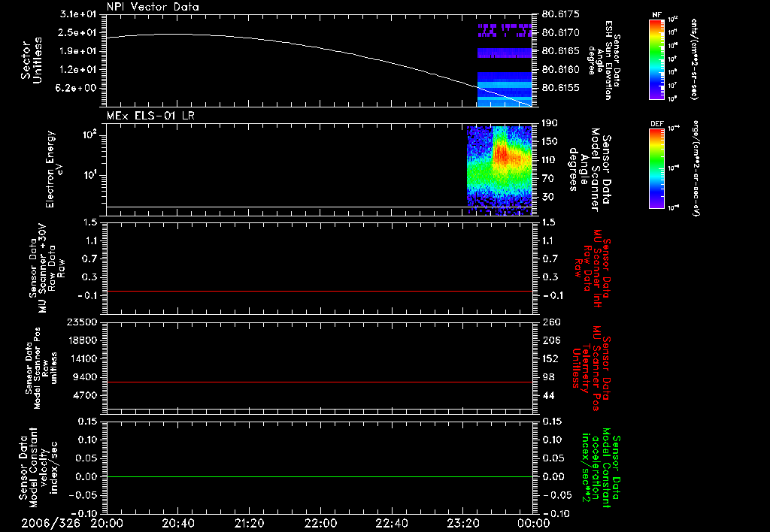Image resolution: width=770 pixels, height=532 pixels.
Task: Click the NPI Vector Data panel title
Action: 153,7
